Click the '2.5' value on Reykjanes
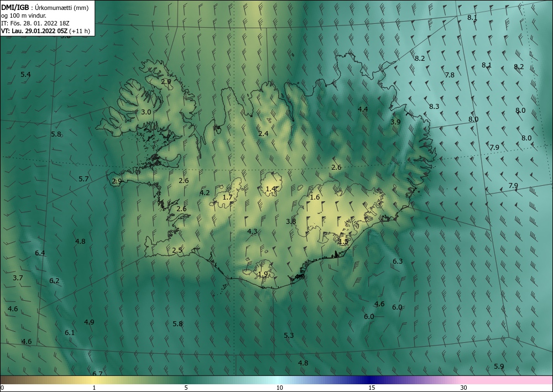The width and height of the screenshot is (553, 392). pos(177,250)
